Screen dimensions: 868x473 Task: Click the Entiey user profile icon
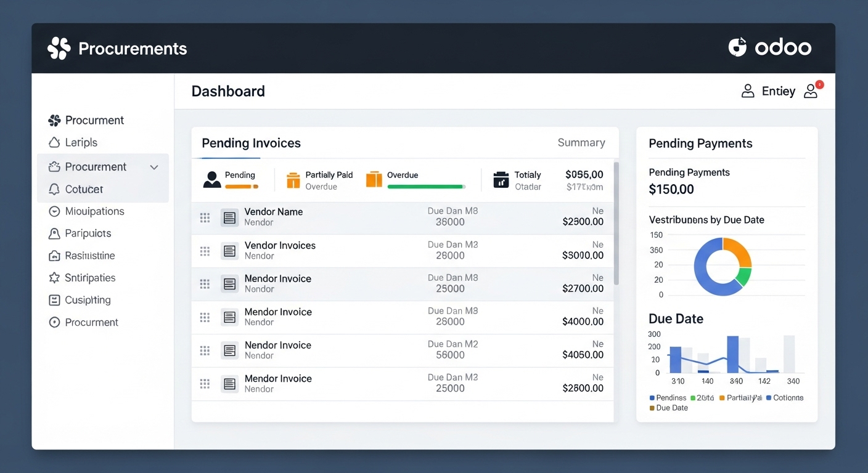pyautogui.click(x=748, y=91)
